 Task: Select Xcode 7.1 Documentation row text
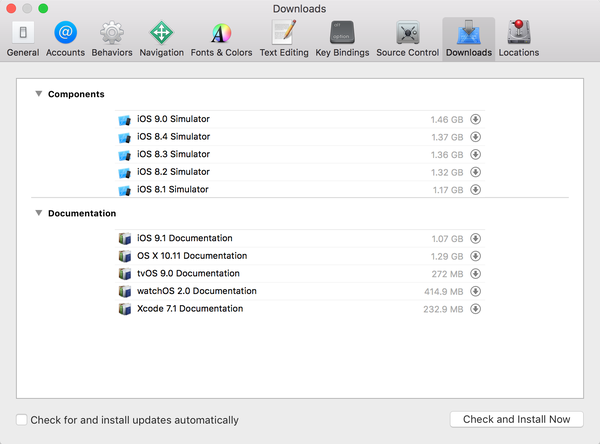(190, 309)
